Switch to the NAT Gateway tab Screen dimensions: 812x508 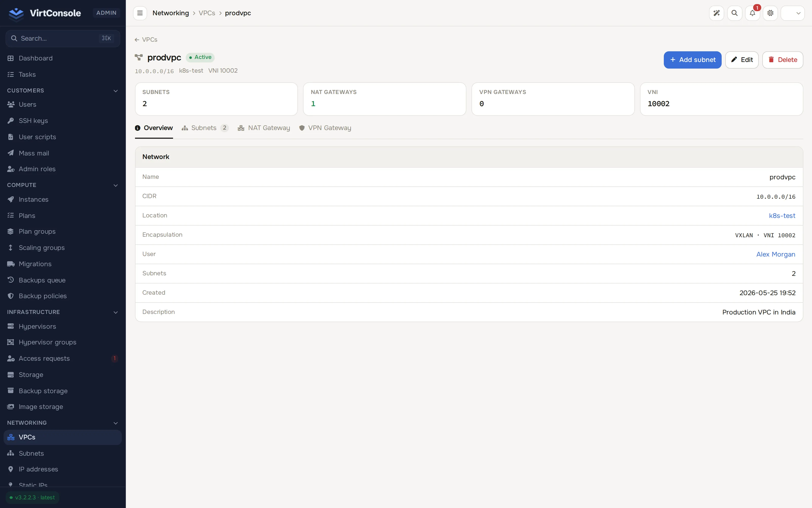tap(264, 128)
